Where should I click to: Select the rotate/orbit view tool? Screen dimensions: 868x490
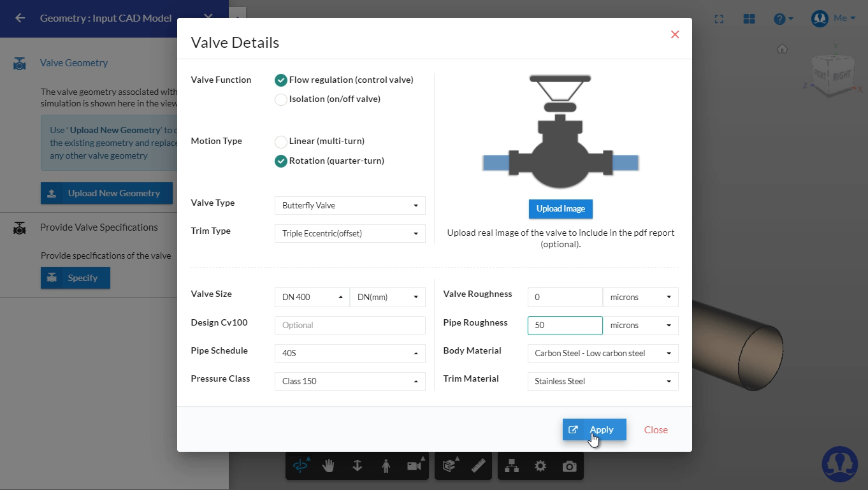(x=300, y=466)
